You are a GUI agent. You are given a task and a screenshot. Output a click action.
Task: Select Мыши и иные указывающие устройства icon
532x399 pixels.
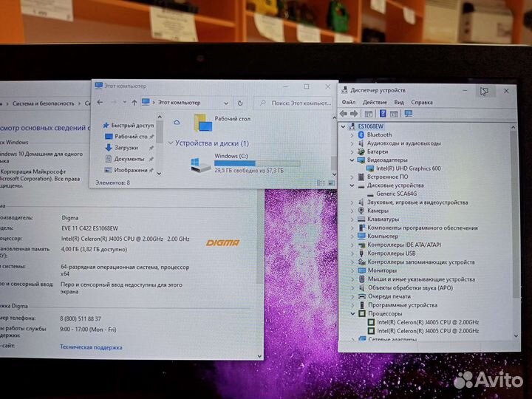(362, 279)
